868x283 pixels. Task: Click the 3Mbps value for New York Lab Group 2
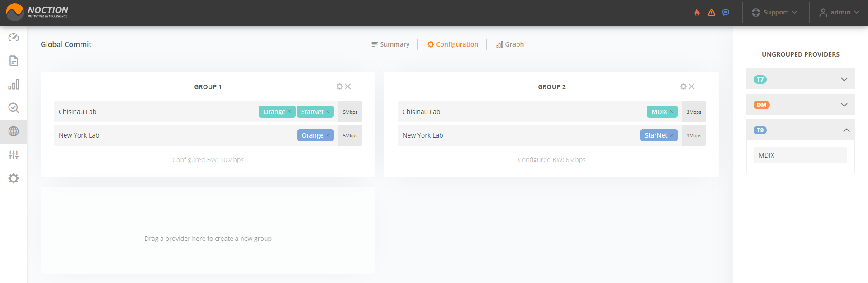694,135
